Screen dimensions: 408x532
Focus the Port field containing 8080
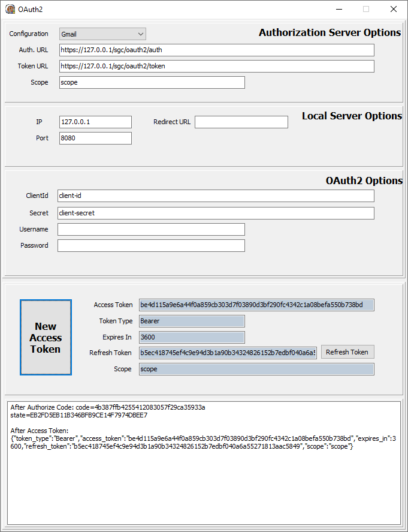pyautogui.click(x=95, y=138)
